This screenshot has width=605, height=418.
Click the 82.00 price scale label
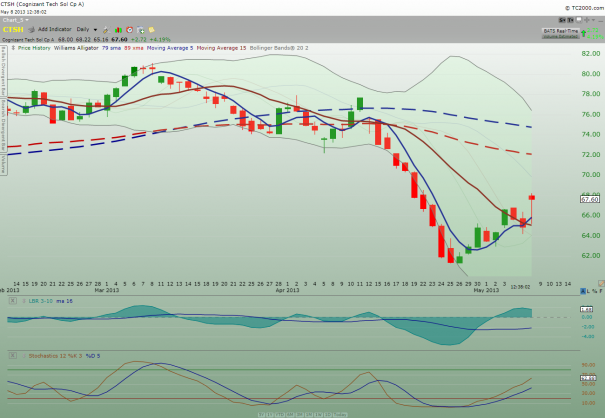tap(591, 54)
